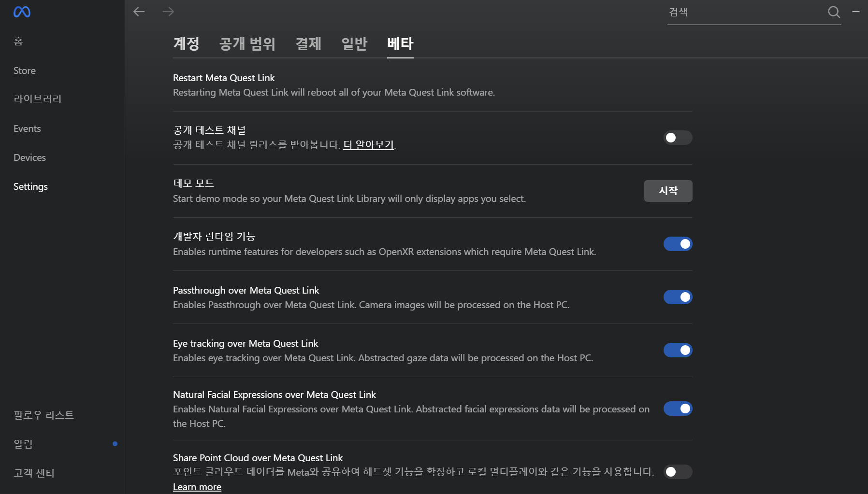Select the 베타 tab
The height and width of the screenshot is (494, 868).
[x=400, y=44]
